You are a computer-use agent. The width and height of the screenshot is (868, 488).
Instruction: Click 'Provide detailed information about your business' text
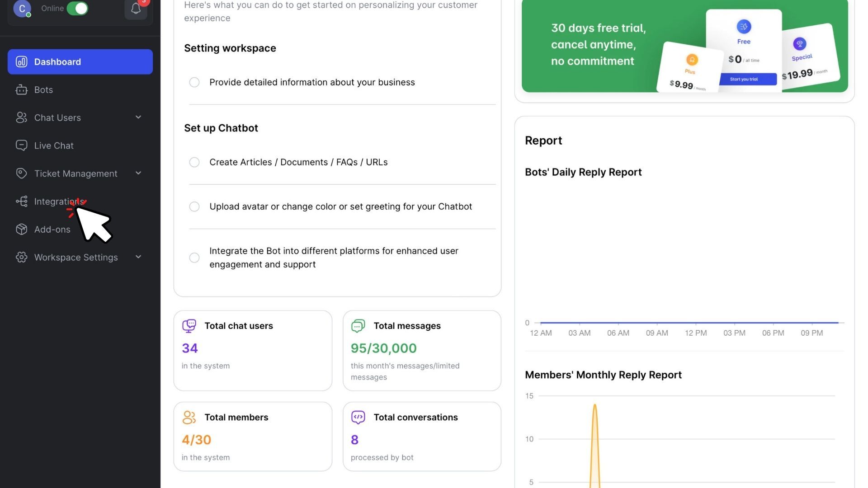(x=312, y=82)
